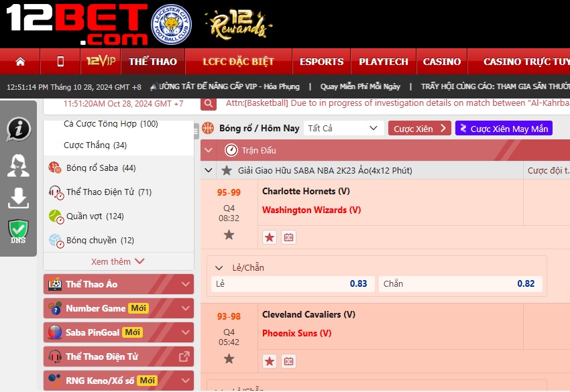Open the info chat bubble icon
570x392 pixels.
point(18,129)
